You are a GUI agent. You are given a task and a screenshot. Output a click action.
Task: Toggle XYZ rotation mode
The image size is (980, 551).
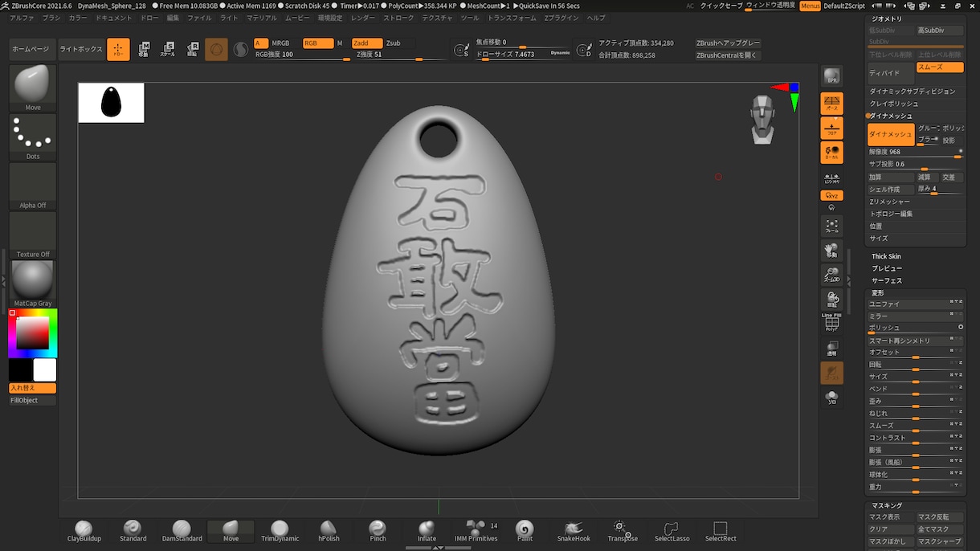(x=831, y=195)
